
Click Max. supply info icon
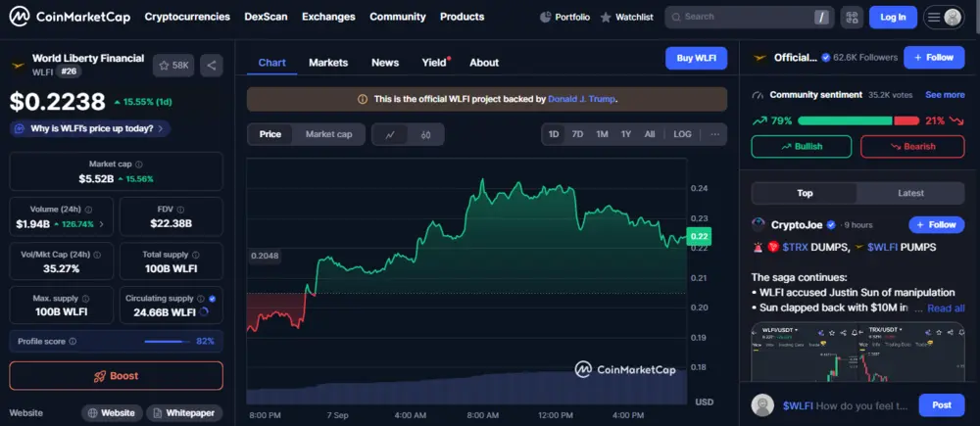pos(85,299)
